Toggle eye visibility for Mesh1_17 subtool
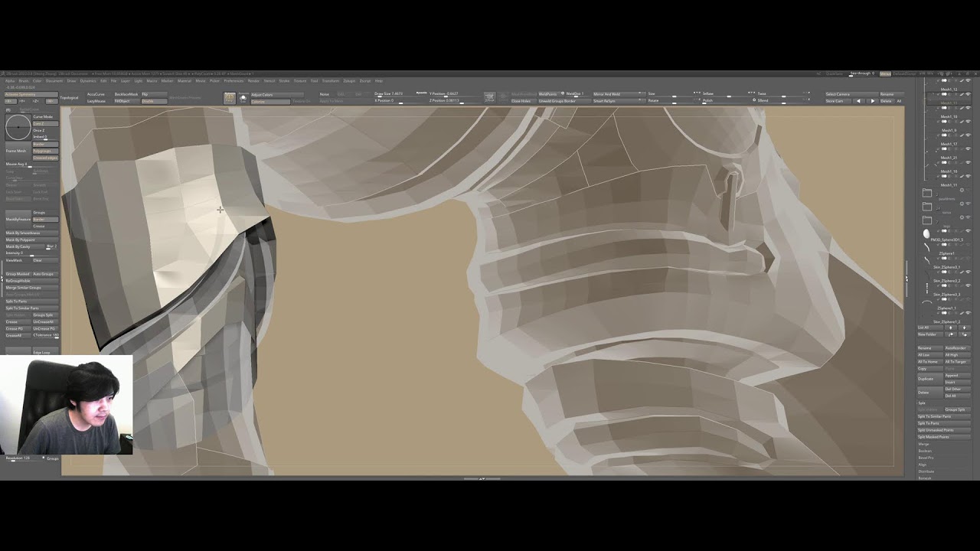Viewport: 980px width, 551px height. pyautogui.click(x=968, y=135)
